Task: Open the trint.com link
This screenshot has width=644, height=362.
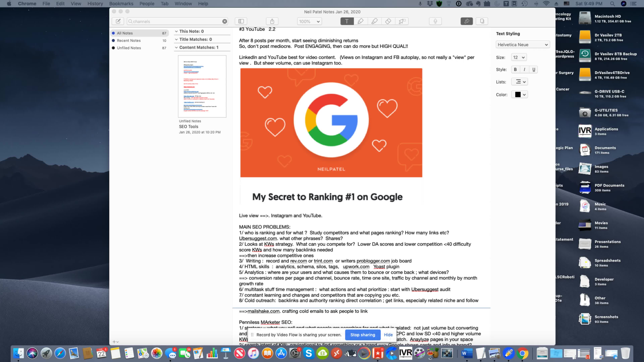Action: coord(323,261)
